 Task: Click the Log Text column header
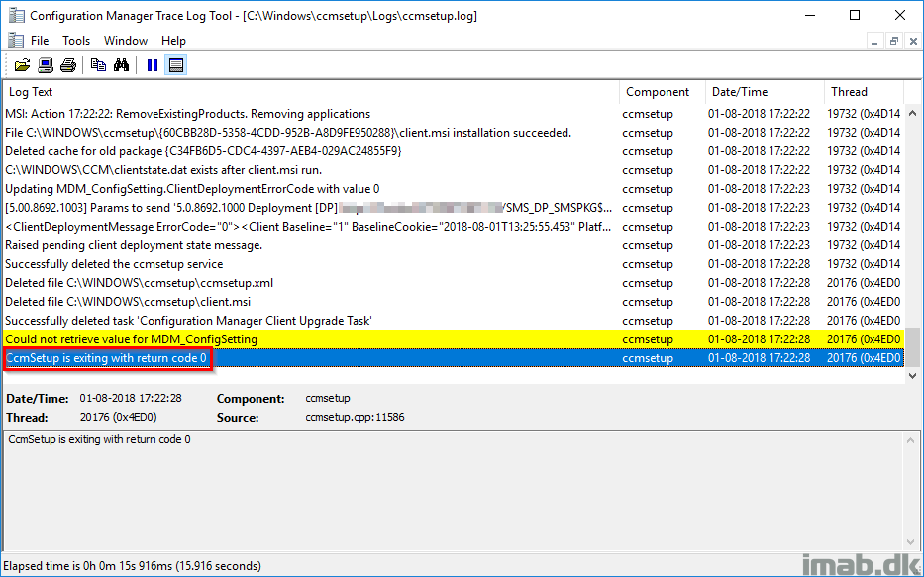(x=297, y=92)
